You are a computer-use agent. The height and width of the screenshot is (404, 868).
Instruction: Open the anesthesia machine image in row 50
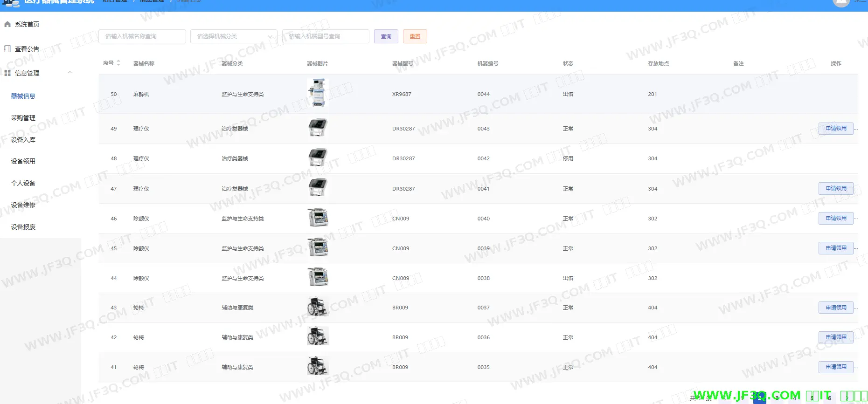point(318,93)
